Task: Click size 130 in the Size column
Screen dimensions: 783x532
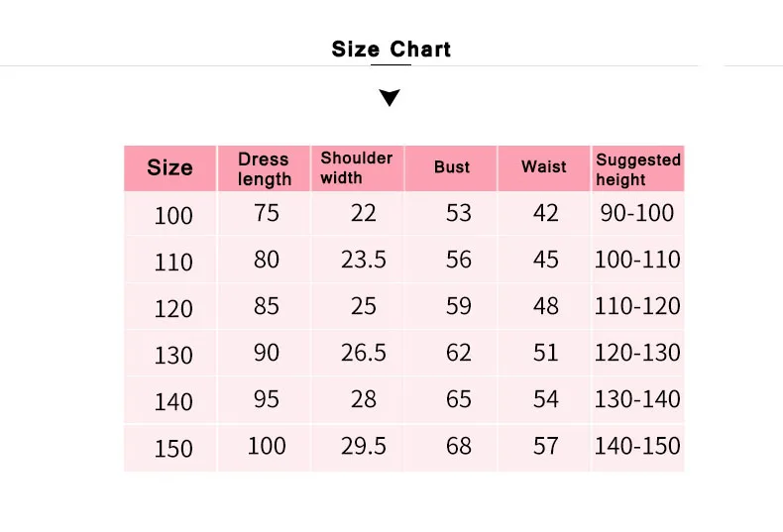Action: [173, 355]
